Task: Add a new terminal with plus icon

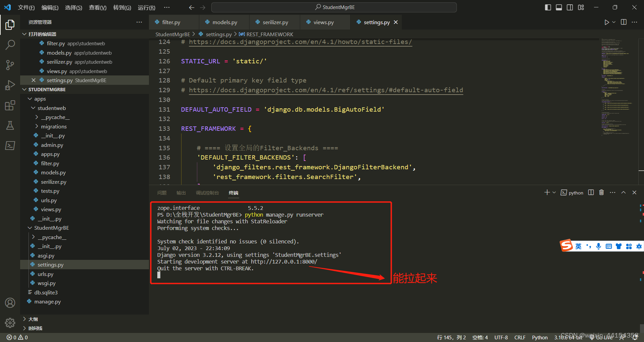Action: pos(547,192)
